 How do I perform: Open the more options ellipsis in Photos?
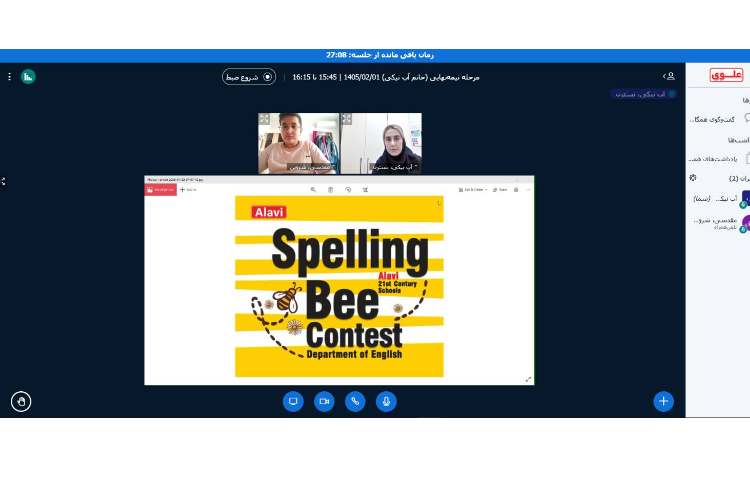[x=528, y=190]
